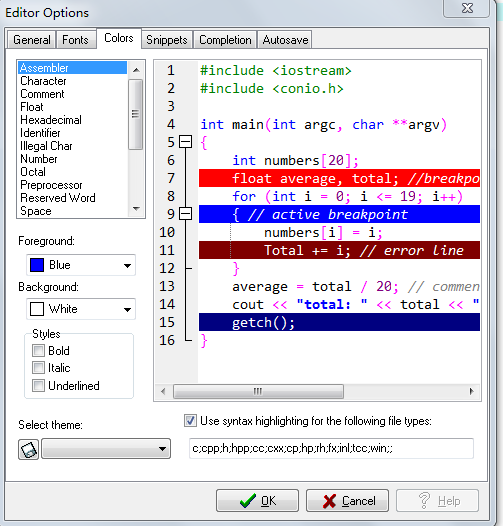Screen dimensions: 503x526
Task: Click the green checkmark OK button
Action: (x=257, y=501)
